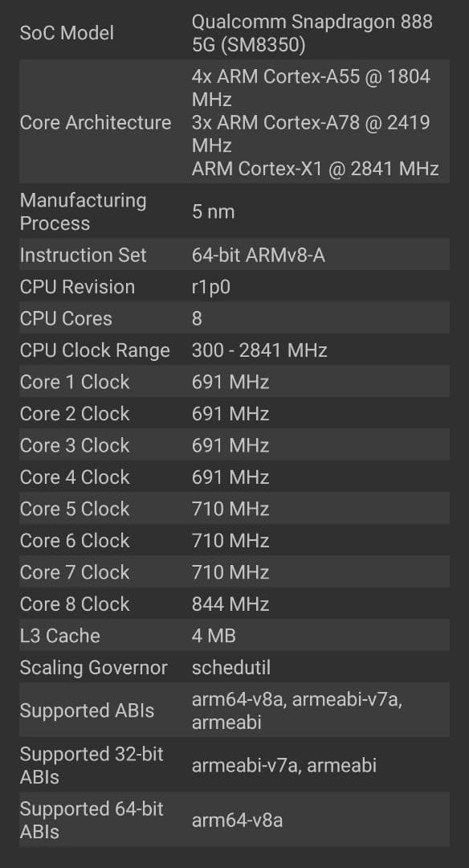Viewport: 469px width, 868px height.
Task: Click the ARM Cortex-X1 clock speed text
Action: click(315, 170)
